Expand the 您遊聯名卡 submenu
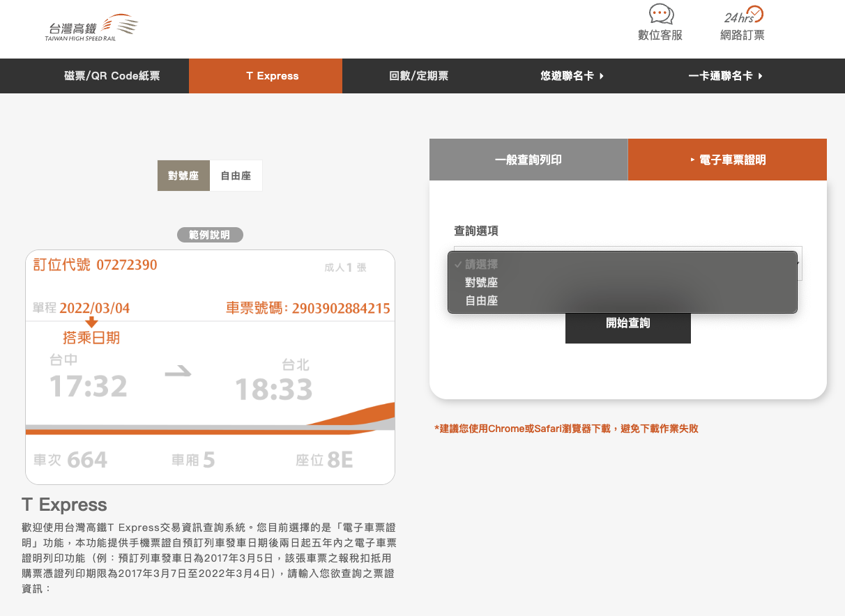This screenshot has height=616, width=845. pos(572,76)
